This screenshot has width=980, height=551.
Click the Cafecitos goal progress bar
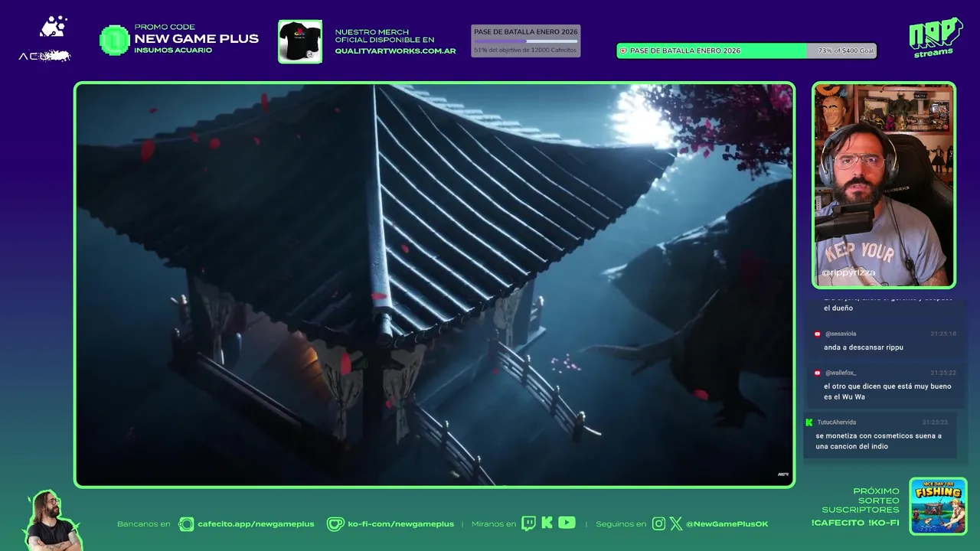coord(526,41)
